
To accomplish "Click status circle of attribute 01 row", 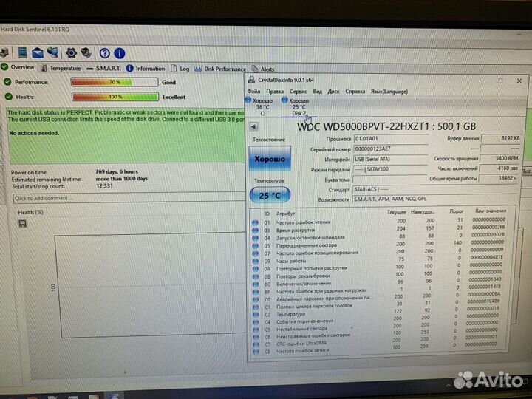I will (x=255, y=222).
